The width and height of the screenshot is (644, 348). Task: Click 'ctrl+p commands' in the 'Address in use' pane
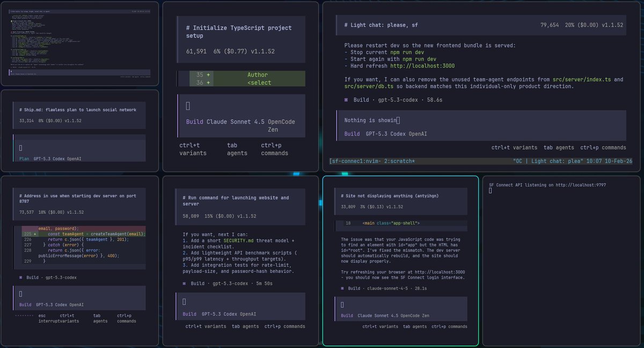(127, 318)
